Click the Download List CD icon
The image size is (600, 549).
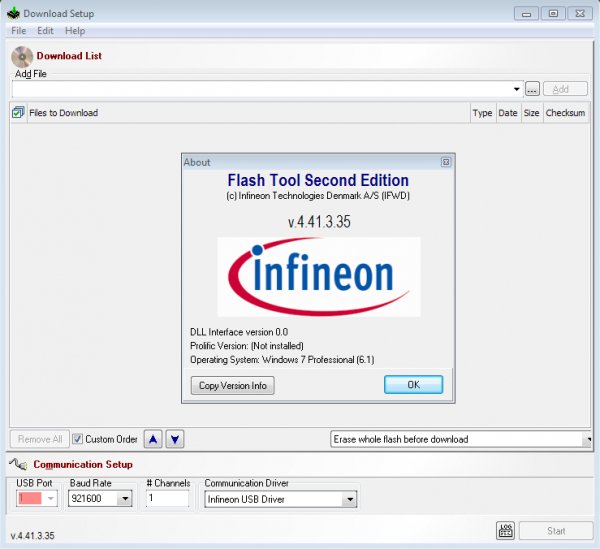coord(22,57)
